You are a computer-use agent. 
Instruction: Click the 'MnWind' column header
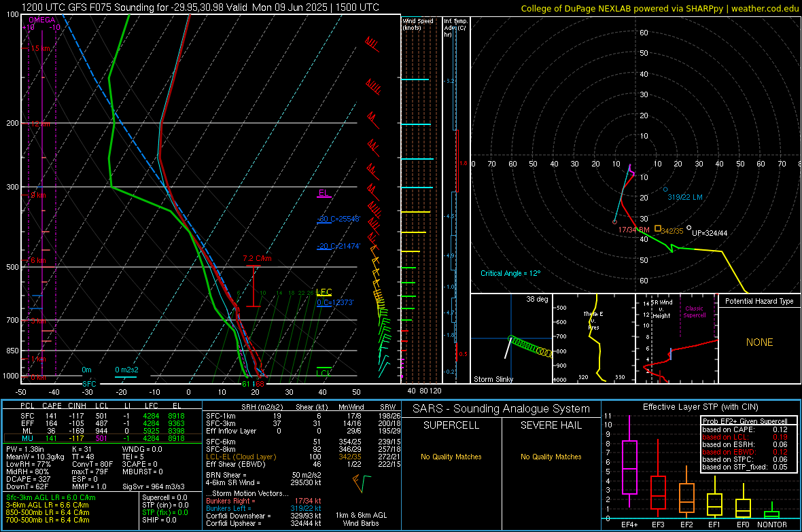pos(351,407)
